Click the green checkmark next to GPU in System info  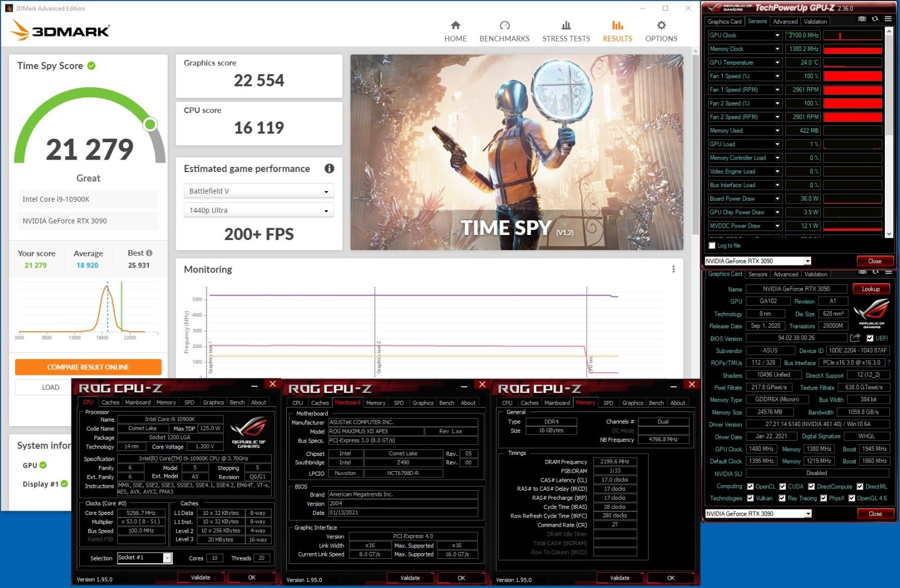pos(43,465)
